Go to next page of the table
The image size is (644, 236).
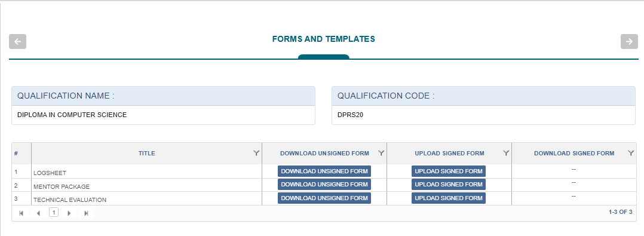(69, 213)
